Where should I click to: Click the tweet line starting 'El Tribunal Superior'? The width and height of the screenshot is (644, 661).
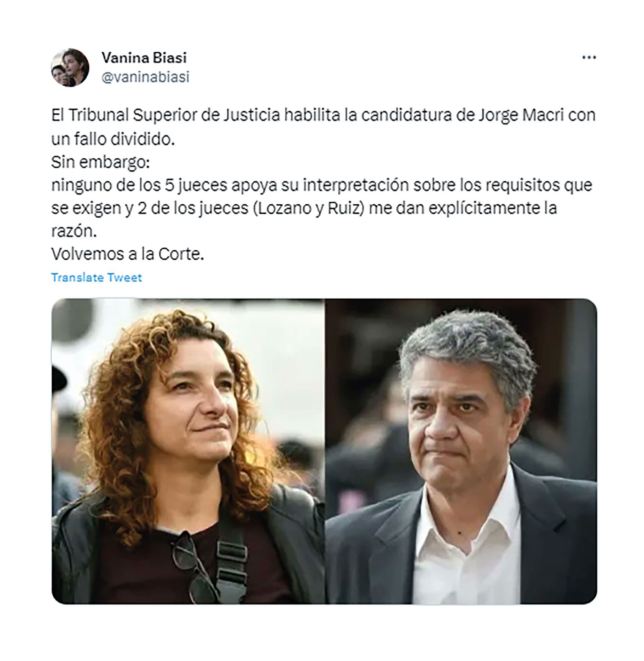point(323,115)
